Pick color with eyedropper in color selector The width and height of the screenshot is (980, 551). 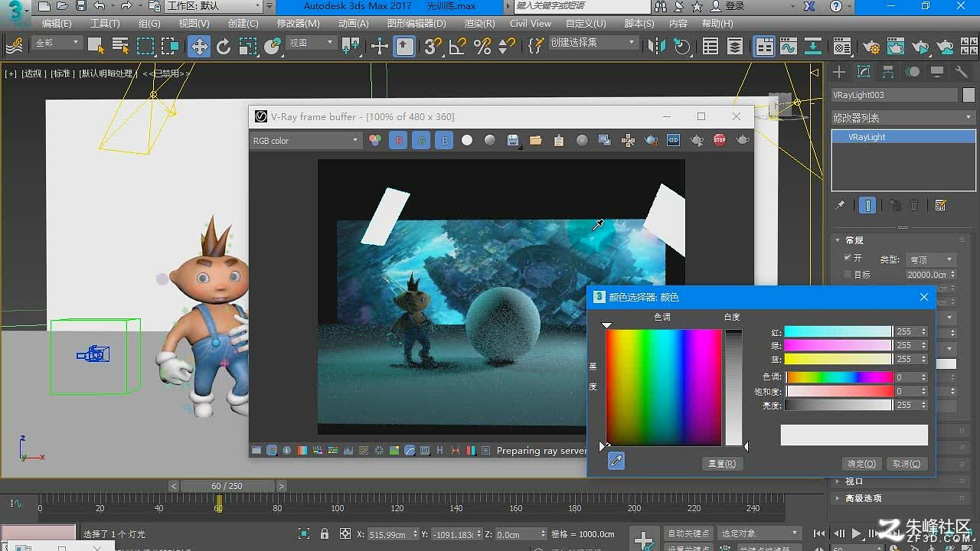pos(616,461)
